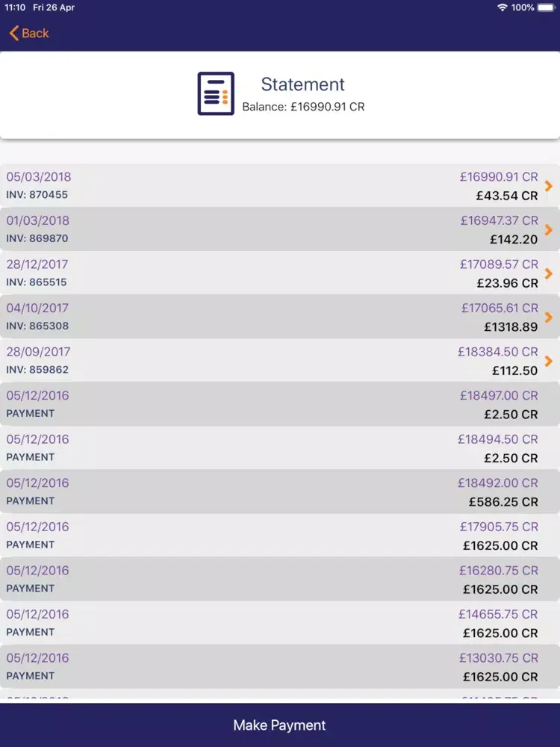Select the row dated 28/12/2017

(279, 273)
